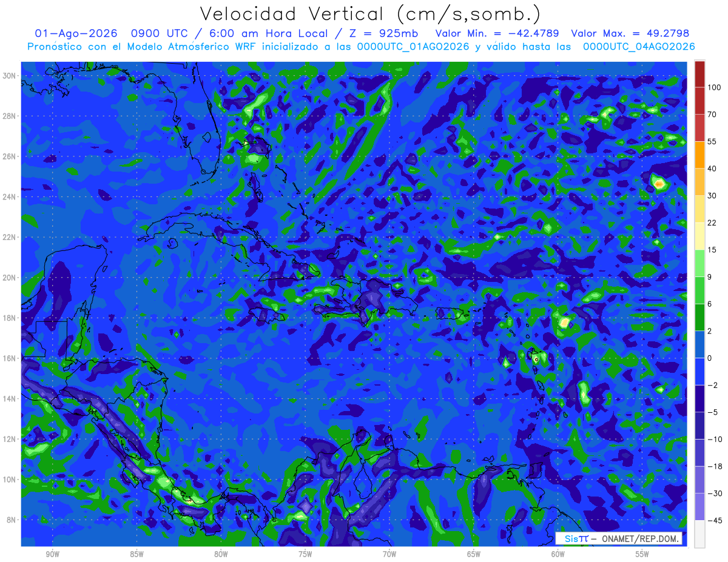Viewport: 728px width, 562px height.
Task: Click the colorbar value "55"
Action: 712,141
